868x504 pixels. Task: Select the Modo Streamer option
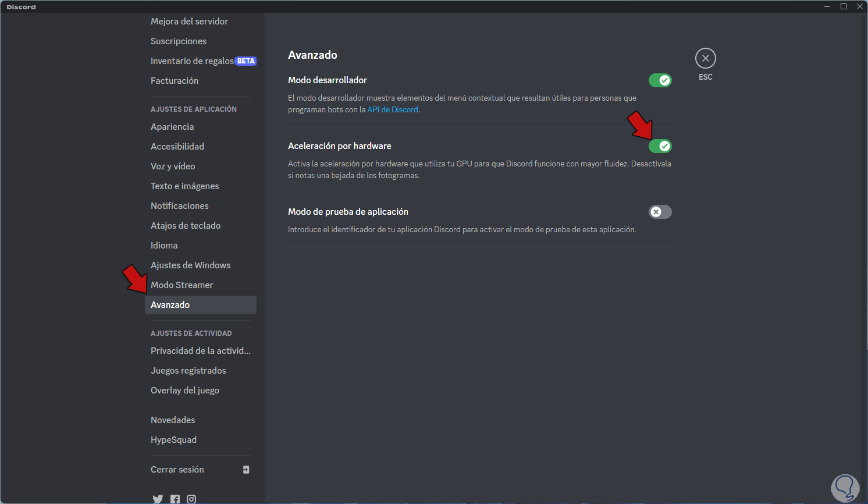coord(182,285)
